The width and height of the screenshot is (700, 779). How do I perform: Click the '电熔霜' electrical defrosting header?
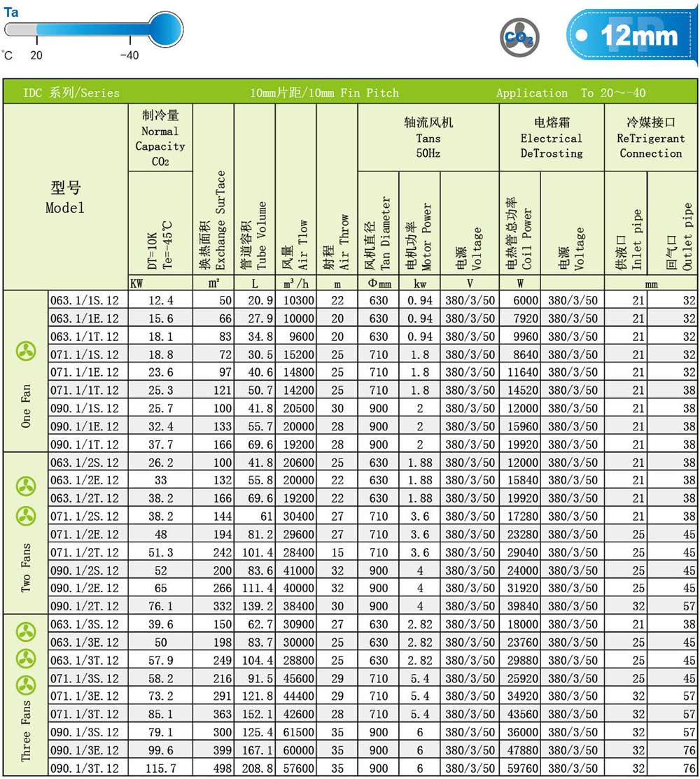point(552,138)
